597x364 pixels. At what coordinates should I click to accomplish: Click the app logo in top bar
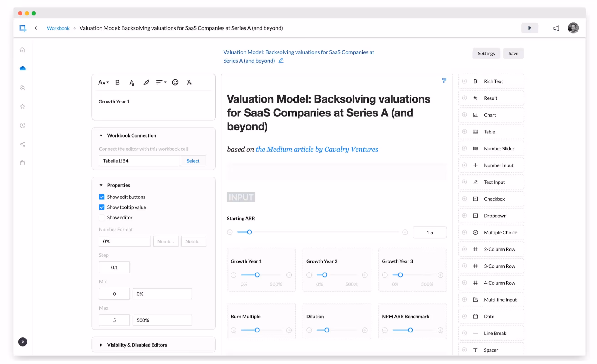23,28
